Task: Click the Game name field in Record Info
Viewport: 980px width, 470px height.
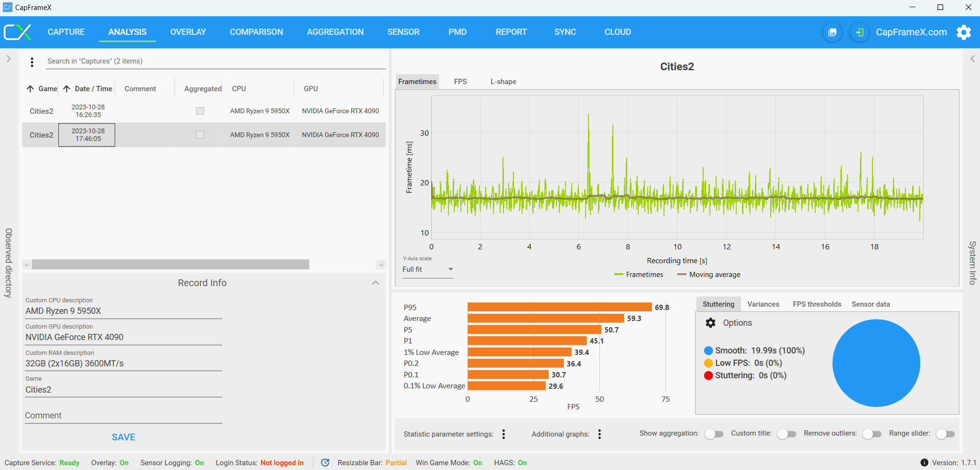Action: click(123, 390)
